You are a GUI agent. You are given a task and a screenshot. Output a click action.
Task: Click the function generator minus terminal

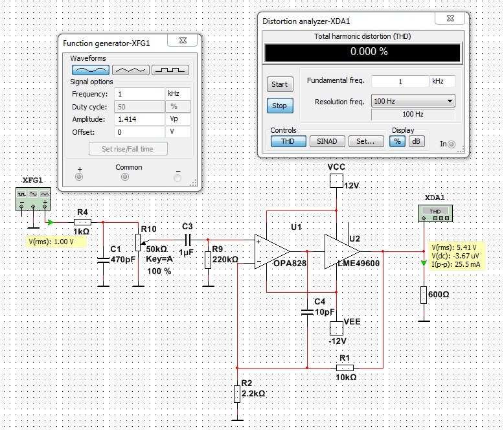click(178, 177)
